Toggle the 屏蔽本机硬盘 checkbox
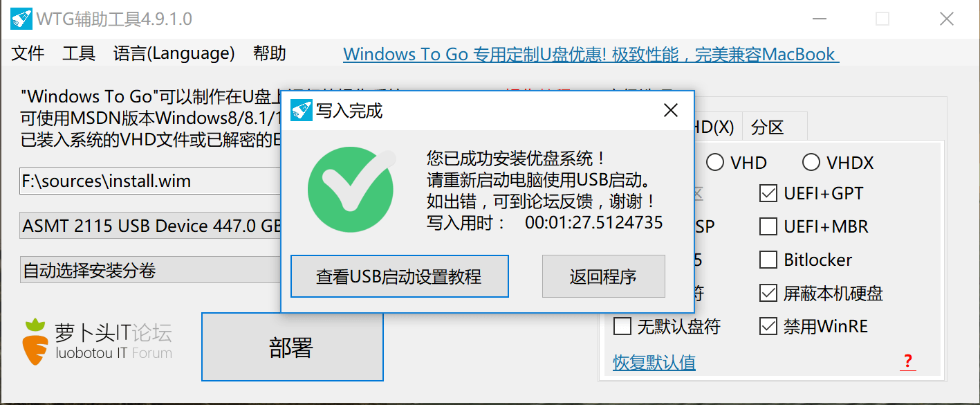 (768, 293)
